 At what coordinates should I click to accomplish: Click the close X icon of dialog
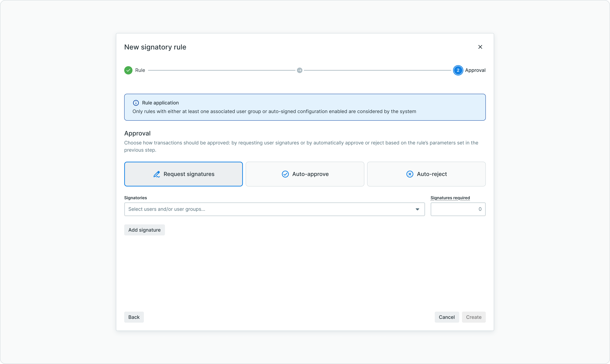click(x=480, y=47)
